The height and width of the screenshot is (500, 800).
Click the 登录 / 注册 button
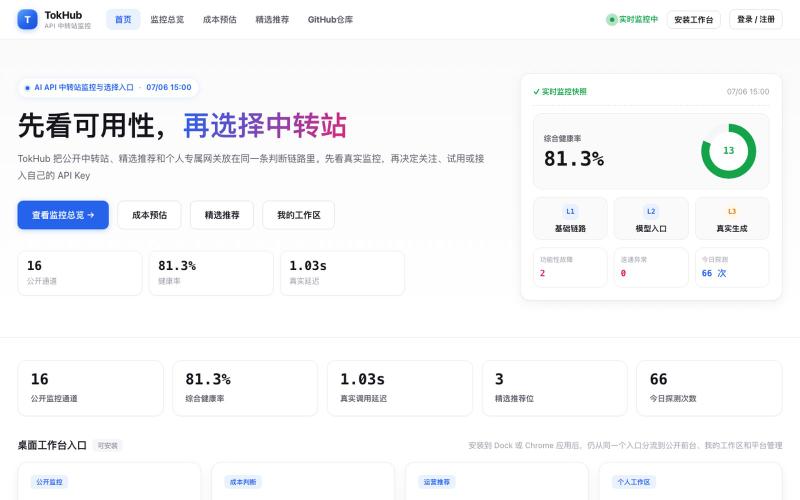pos(756,19)
